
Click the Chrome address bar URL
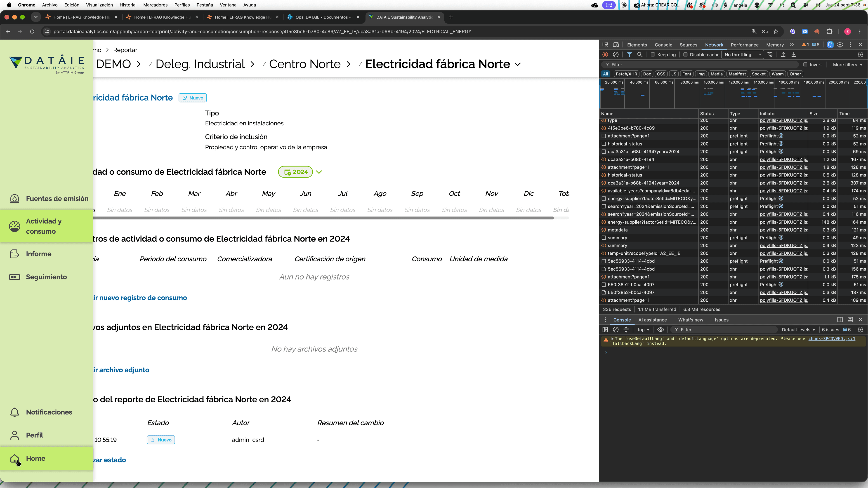[262, 32]
